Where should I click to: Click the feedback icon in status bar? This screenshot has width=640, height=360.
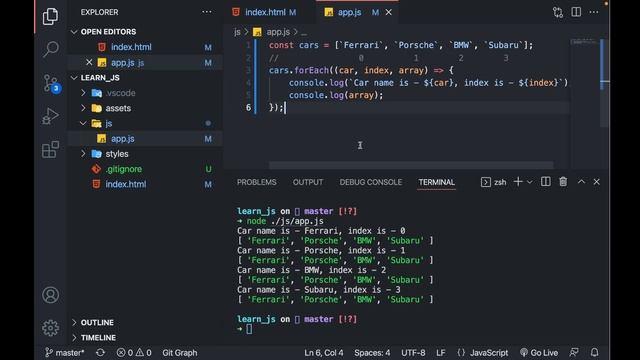tap(574, 352)
